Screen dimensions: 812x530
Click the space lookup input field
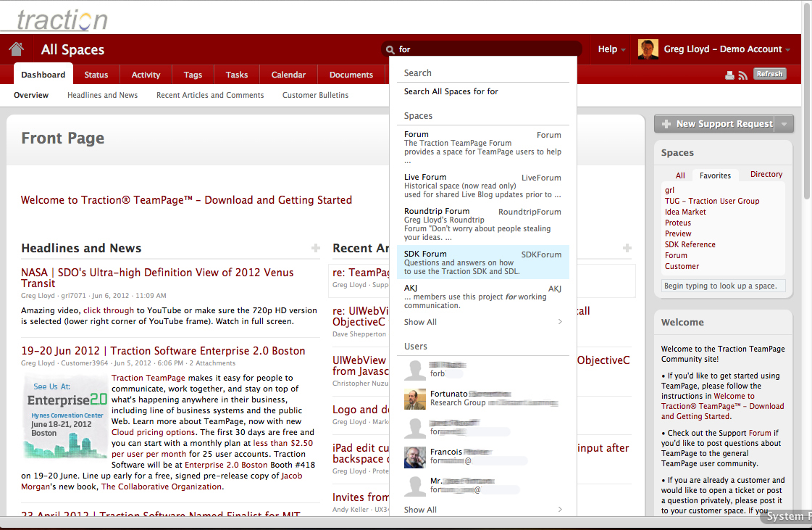coord(723,286)
